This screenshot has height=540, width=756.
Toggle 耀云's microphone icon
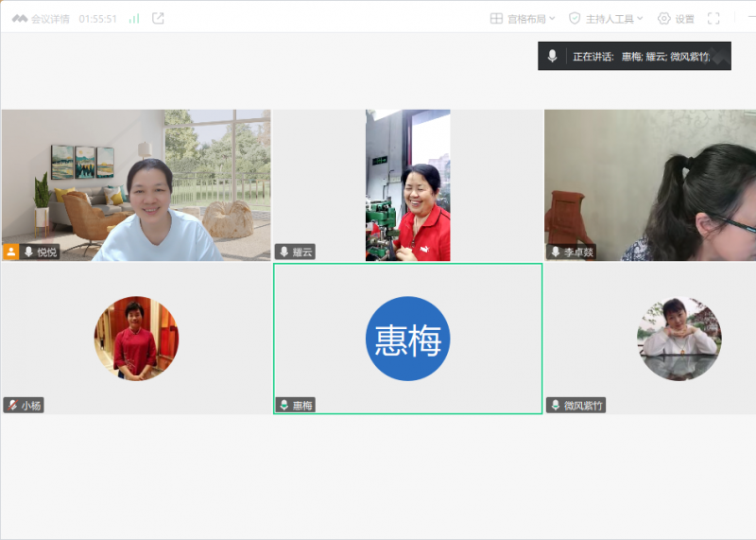pyautogui.click(x=283, y=252)
